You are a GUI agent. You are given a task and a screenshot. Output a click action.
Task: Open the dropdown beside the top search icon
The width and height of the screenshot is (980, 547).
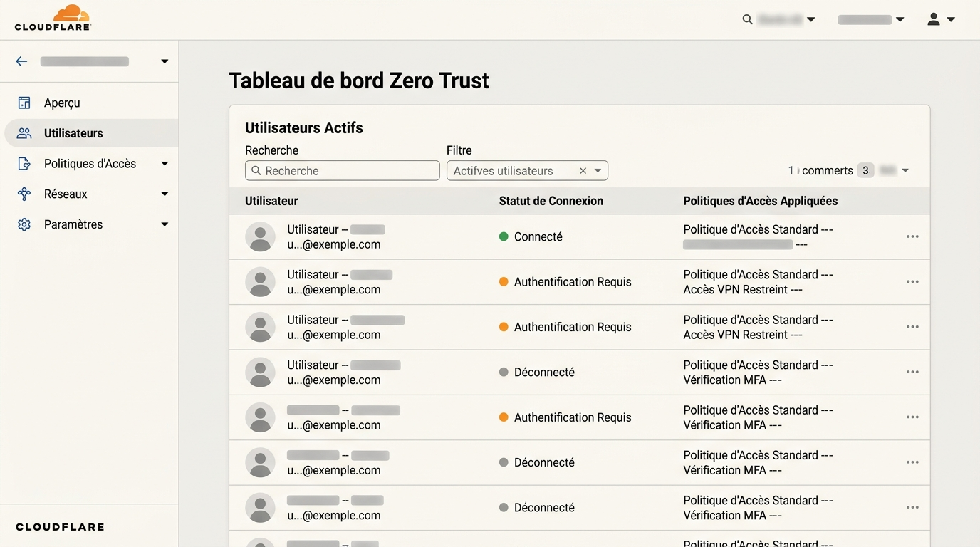click(x=810, y=20)
